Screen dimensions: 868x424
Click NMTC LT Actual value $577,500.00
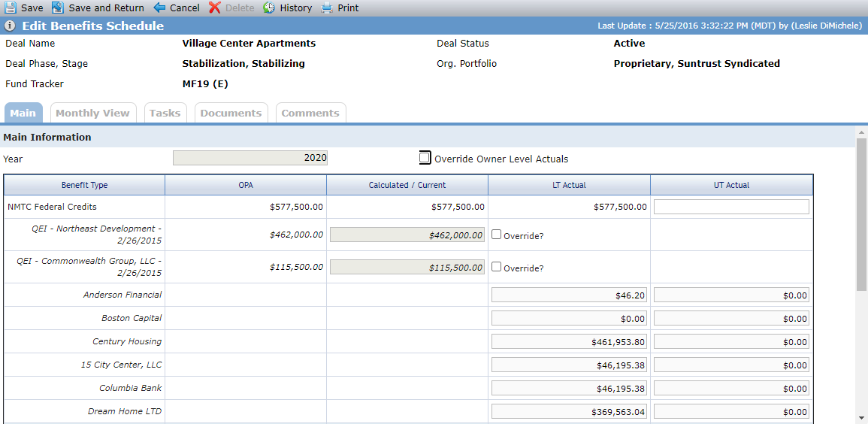coord(620,207)
